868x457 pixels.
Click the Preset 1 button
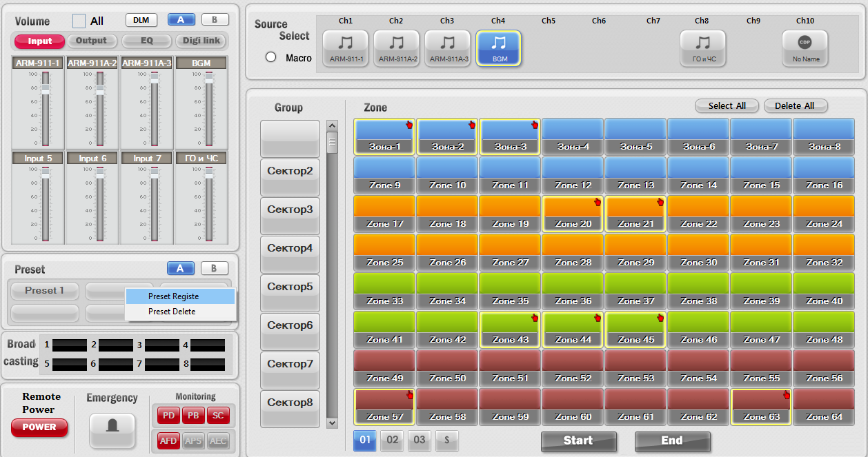tap(44, 291)
